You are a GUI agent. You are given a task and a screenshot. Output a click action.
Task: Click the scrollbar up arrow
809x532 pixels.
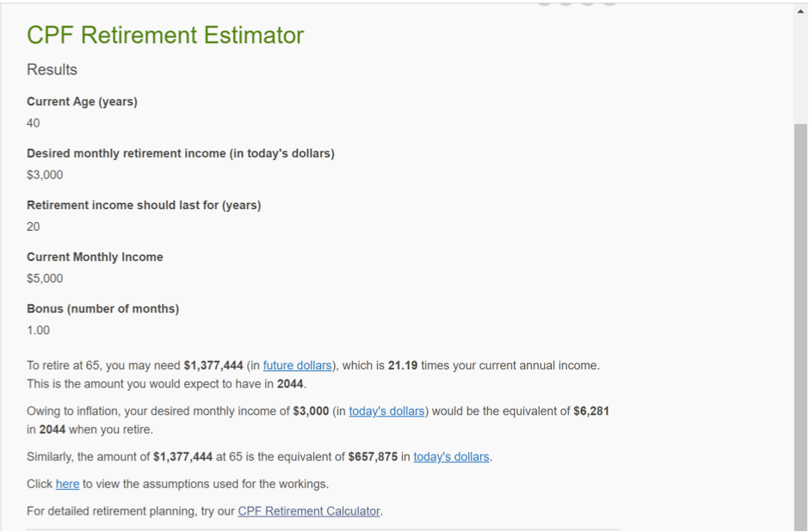(800, 11)
